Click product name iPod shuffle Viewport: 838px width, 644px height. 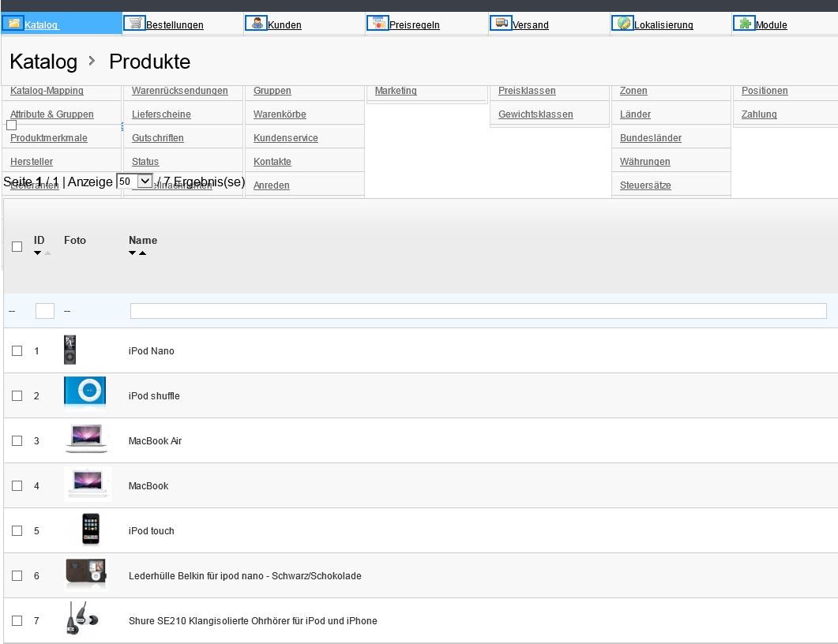coord(154,395)
